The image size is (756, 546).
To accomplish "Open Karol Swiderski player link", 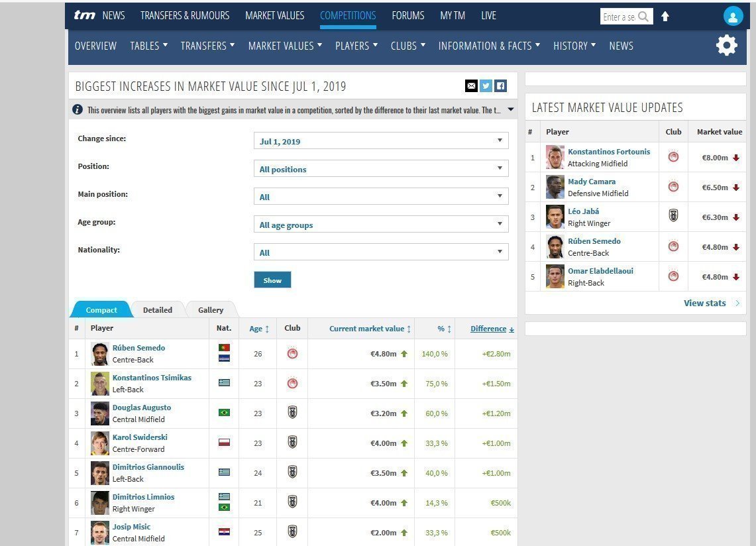I will coord(140,437).
